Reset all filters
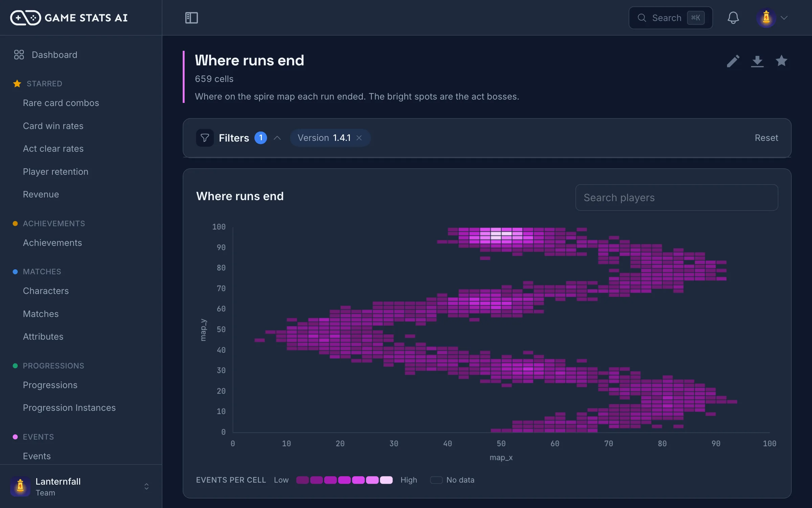Screen dimensions: 812x508 click(766, 138)
